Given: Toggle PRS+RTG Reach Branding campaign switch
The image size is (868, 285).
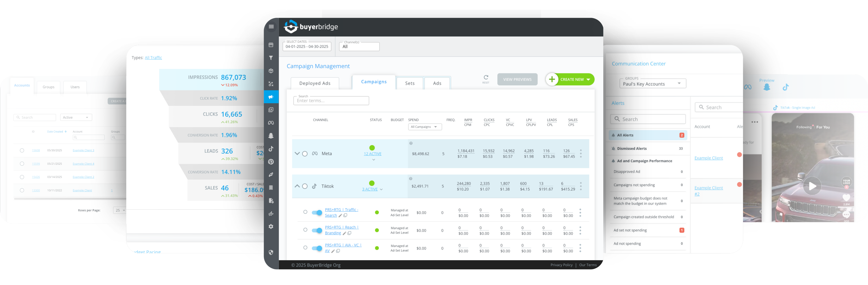Looking at the screenshot, I should point(317,230).
